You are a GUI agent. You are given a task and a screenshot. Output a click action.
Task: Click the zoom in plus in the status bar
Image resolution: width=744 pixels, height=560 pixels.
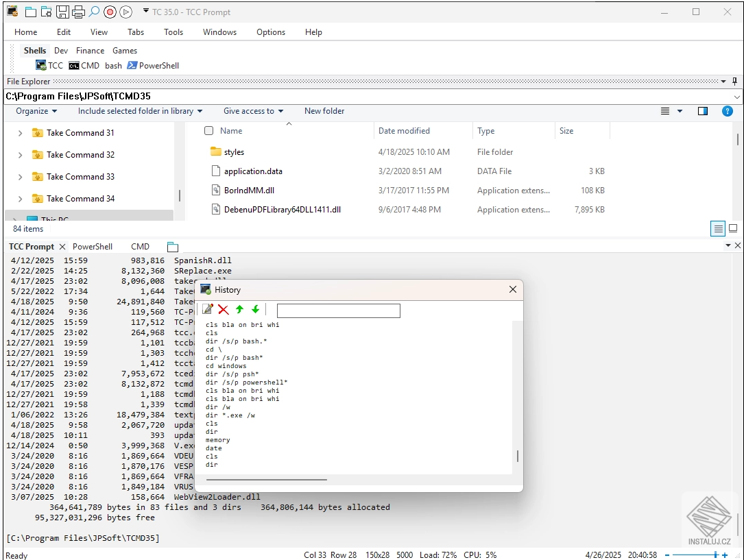(x=725, y=555)
